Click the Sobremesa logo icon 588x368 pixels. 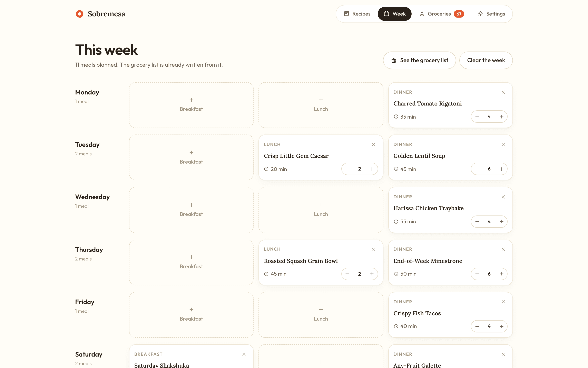pos(79,14)
